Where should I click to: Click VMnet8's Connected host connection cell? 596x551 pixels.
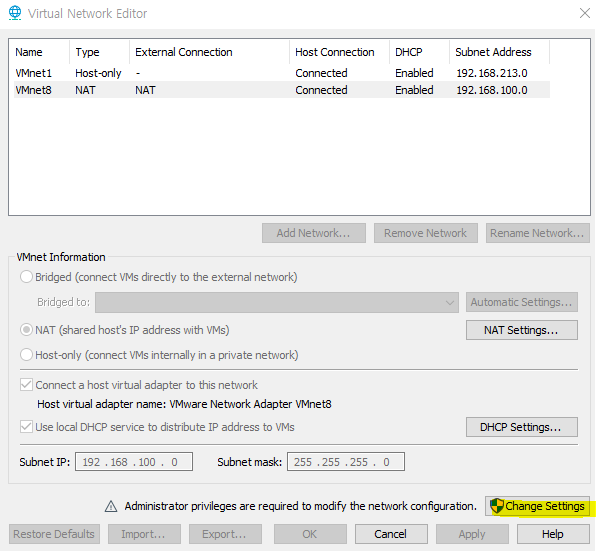[321, 90]
